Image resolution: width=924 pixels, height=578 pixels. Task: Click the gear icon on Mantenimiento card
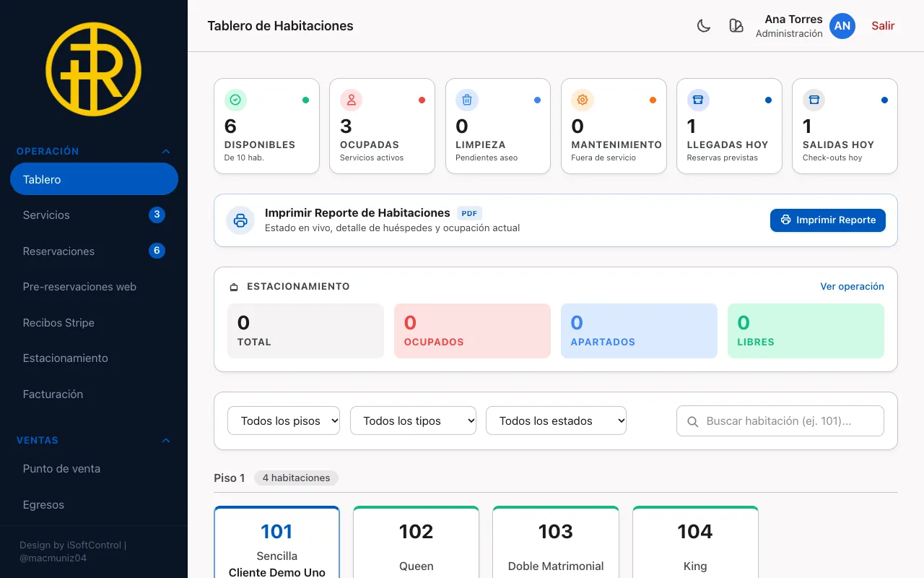point(583,100)
